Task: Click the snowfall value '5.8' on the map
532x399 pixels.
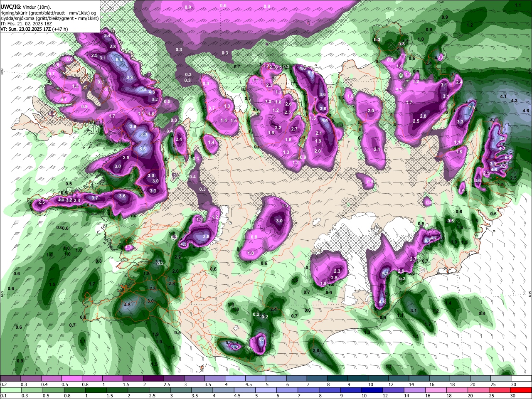Action: (x=143, y=89)
